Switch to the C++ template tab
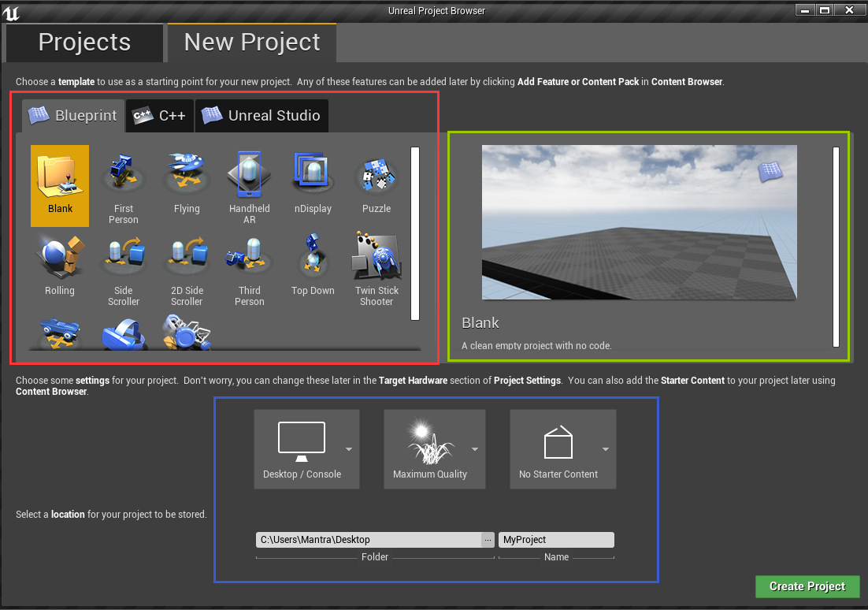Screen dimensions: 868x610 [x=160, y=116]
